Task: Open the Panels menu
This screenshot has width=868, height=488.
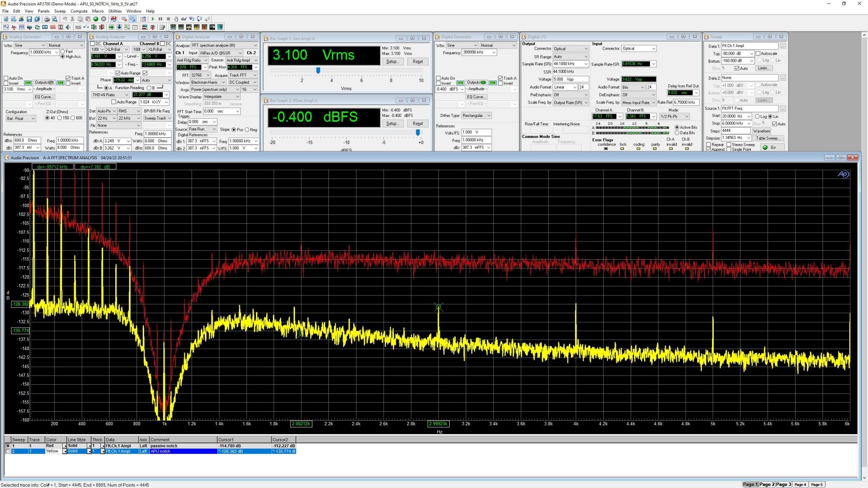Action: (44, 11)
